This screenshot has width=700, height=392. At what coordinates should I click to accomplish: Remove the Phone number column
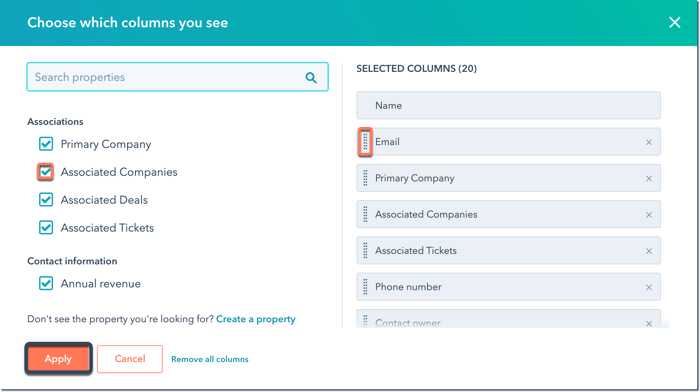click(x=649, y=287)
